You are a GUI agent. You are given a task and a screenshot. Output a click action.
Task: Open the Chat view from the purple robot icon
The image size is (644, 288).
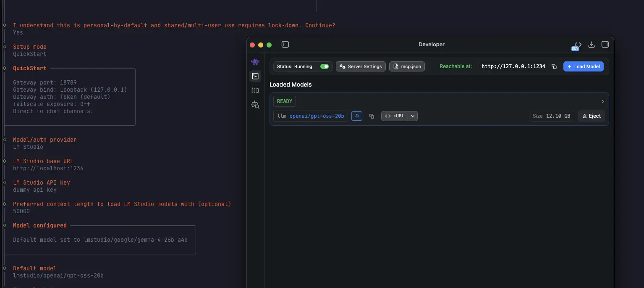pos(255,62)
